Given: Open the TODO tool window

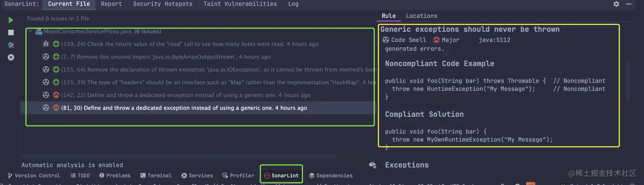Looking at the screenshot, I should point(80,175).
